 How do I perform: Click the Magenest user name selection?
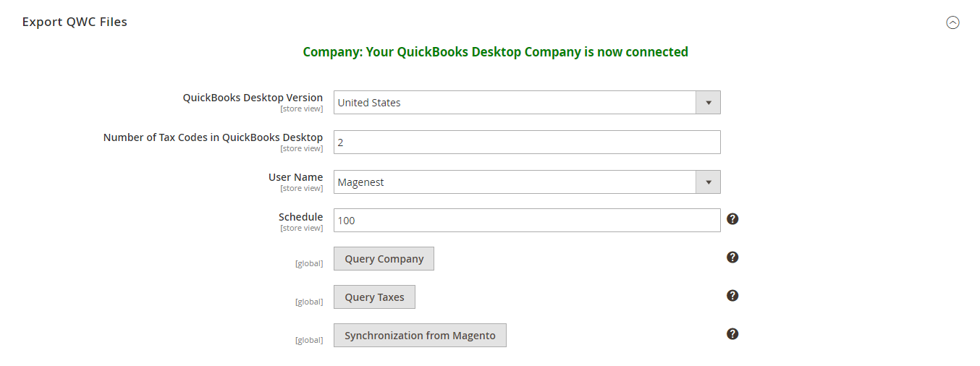point(514,182)
